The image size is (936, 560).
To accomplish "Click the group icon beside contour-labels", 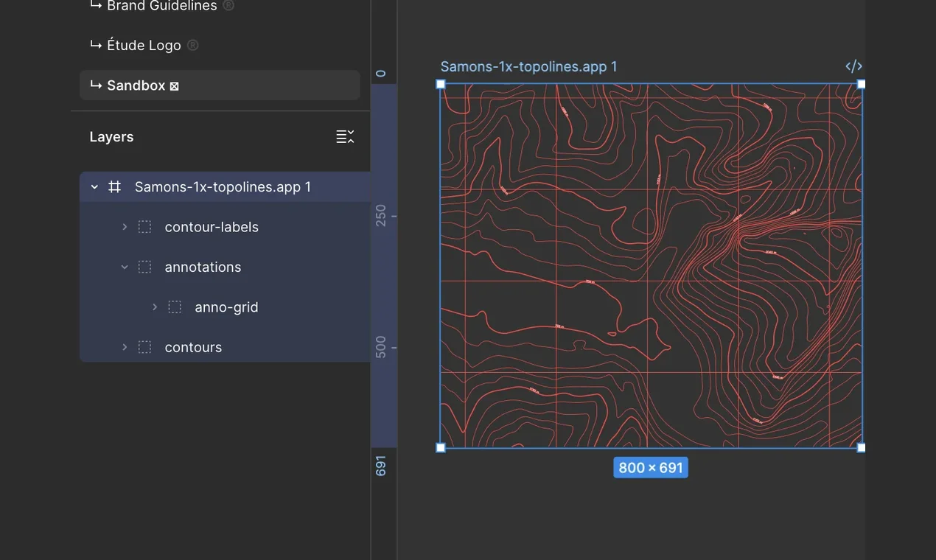I will point(145,227).
